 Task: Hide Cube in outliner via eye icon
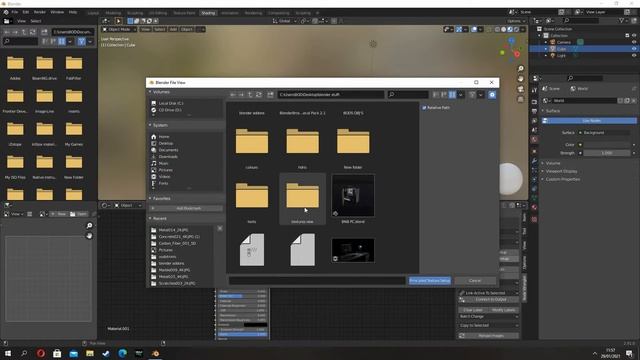click(x=634, y=49)
